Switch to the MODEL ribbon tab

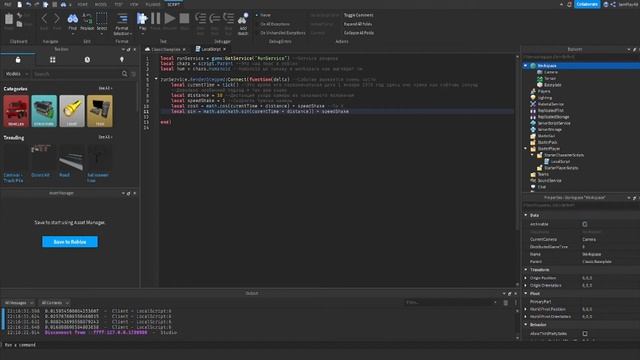coord(100,4)
